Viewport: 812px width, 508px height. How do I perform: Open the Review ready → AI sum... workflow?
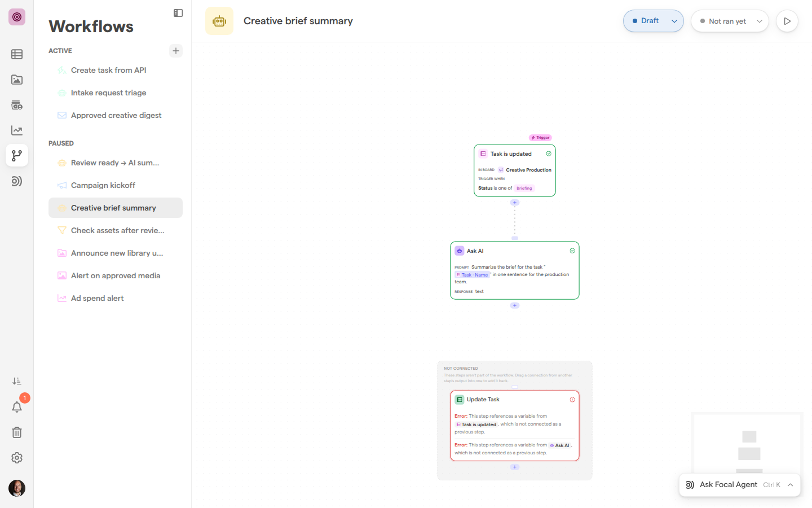pyautogui.click(x=116, y=163)
